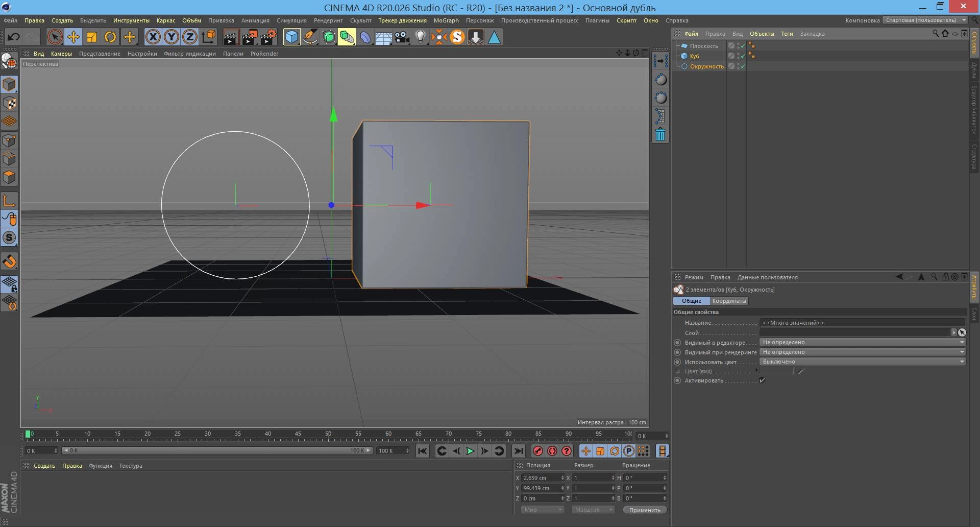The width and height of the screenshot is (980, 527).
Task: Go to end of animation
Action: pyautogui.click(x=518, y=451)
